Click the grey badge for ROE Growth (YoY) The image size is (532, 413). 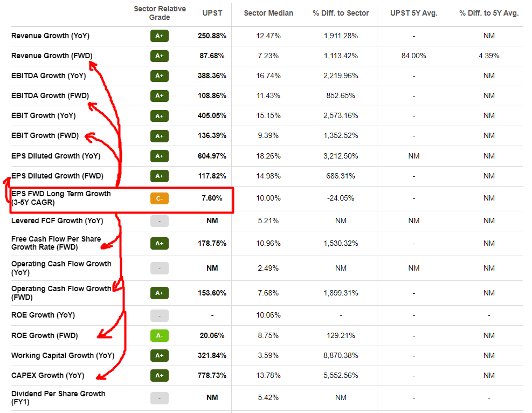point(160,315)
